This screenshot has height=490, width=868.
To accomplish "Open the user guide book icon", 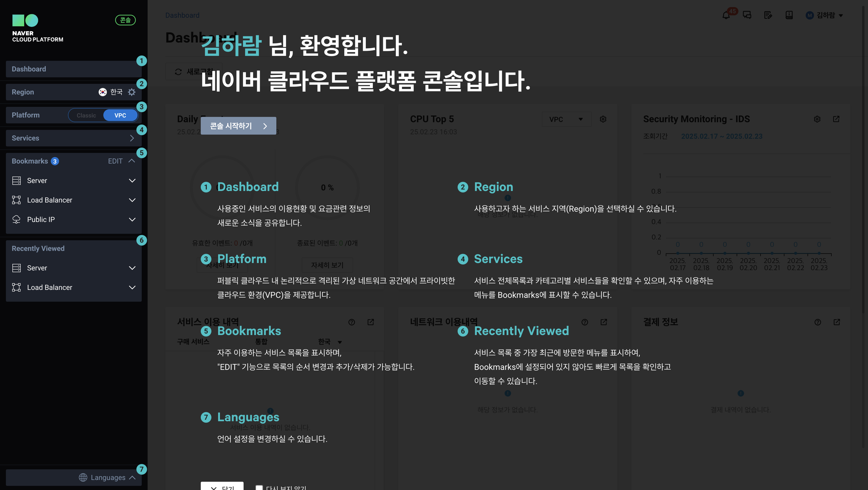I will (789, 15).
